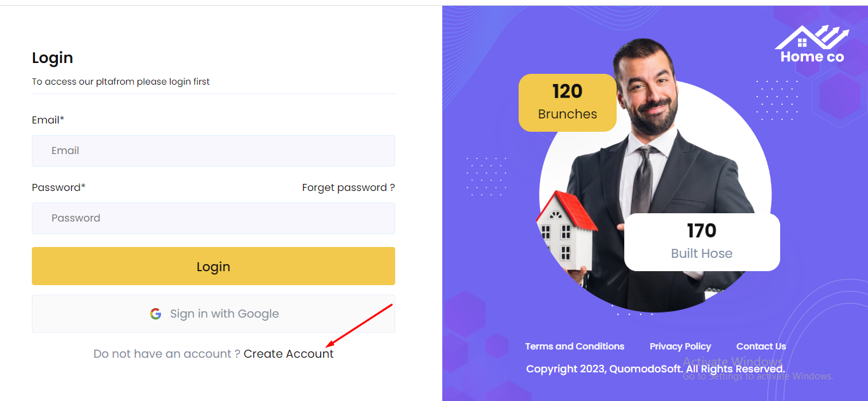Open the Forget password link

(x=348, y=188)
